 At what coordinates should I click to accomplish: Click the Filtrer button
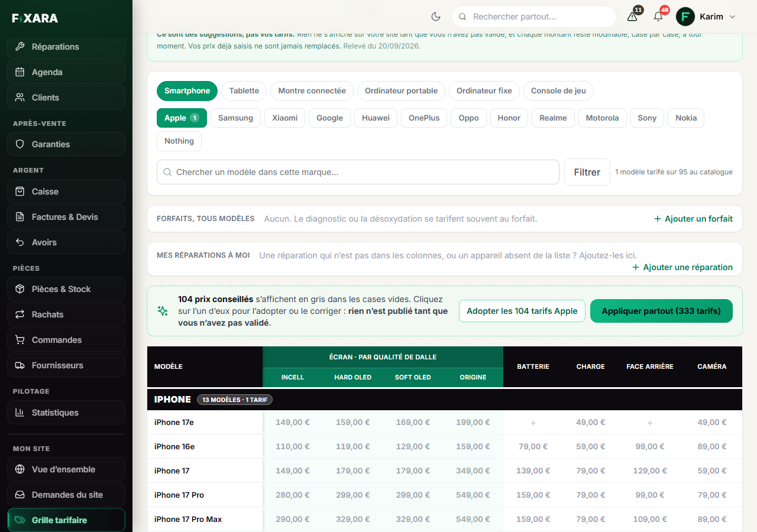(x=587, y=172)
